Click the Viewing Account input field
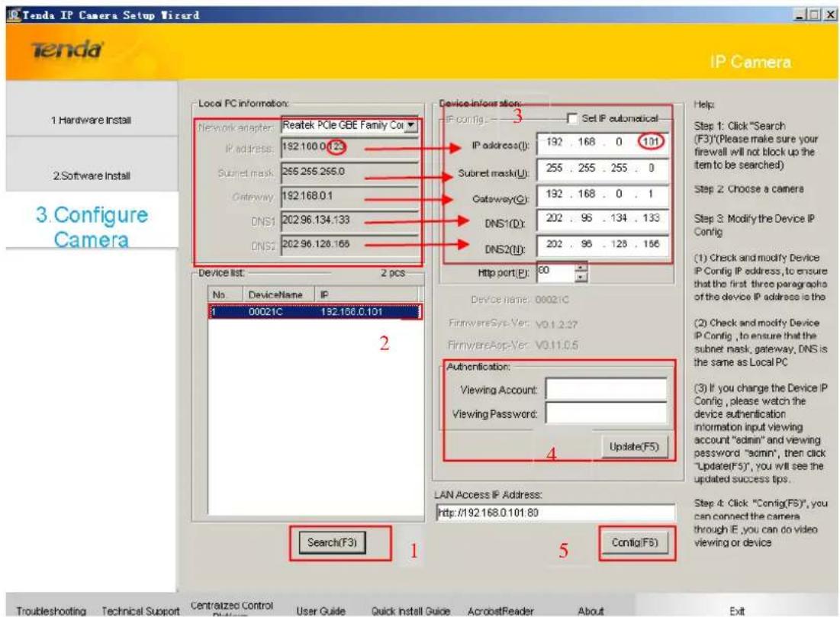The image size is (840, 617). click(x=606, y=390)
